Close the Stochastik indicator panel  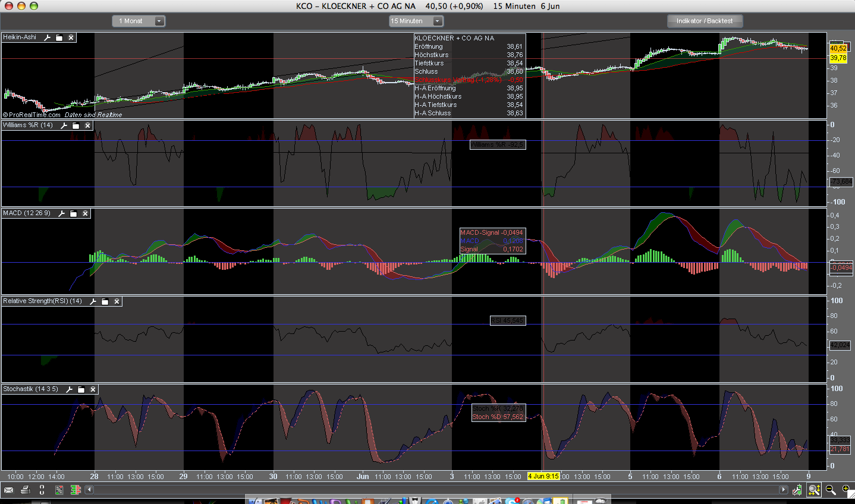93,389
